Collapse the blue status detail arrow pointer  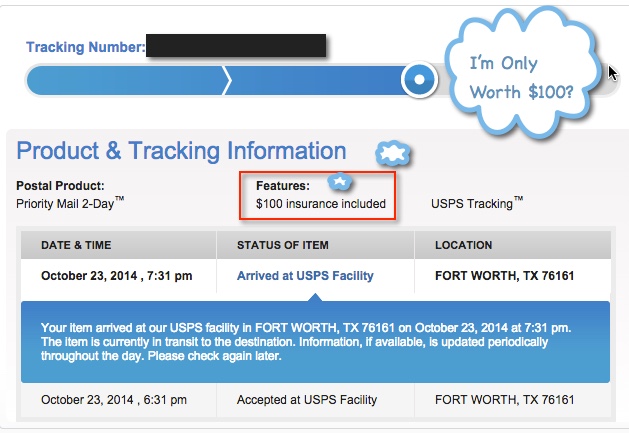pyautogui.click(x=315, y=297)
